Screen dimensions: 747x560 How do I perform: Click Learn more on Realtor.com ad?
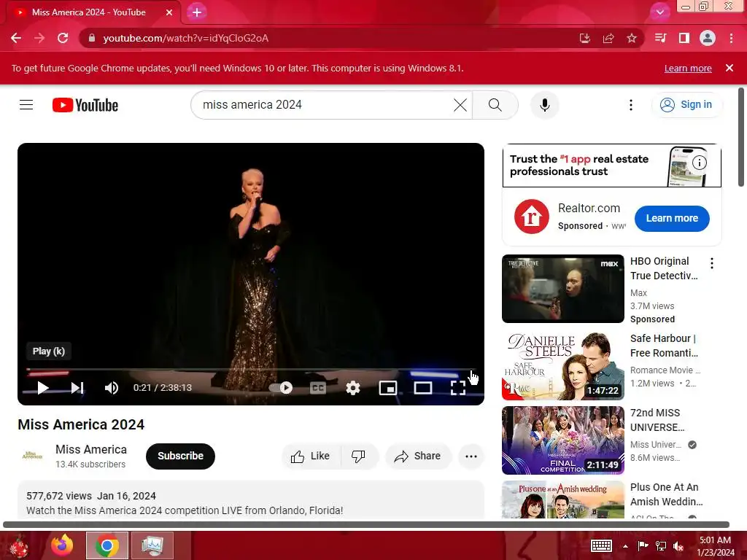pyautogui.click(x=672, y=219)
